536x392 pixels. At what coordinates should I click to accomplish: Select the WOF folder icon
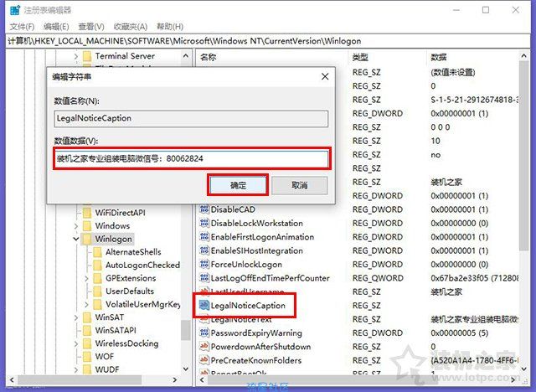(87, 357)
